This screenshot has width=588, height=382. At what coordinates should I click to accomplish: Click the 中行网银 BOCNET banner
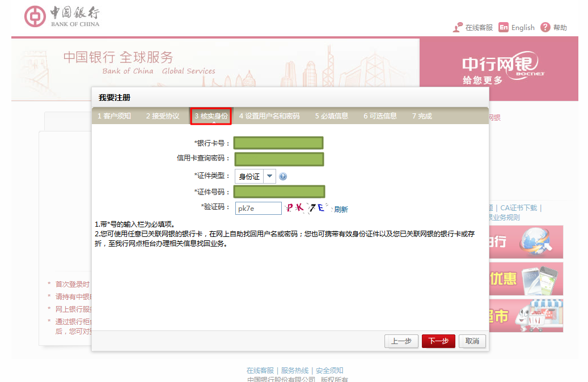pyautogui.click(x=499, y=69)
